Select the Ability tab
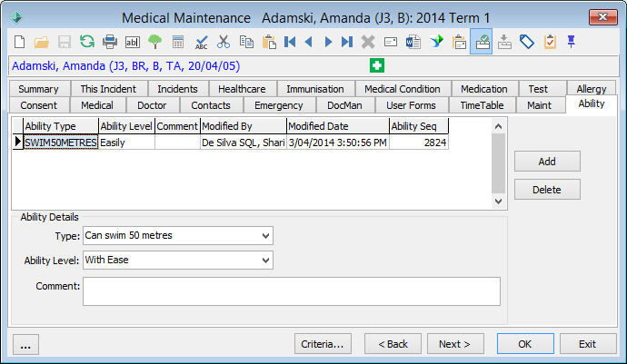This screenshot has height=364, width=627. coord(592,103)
